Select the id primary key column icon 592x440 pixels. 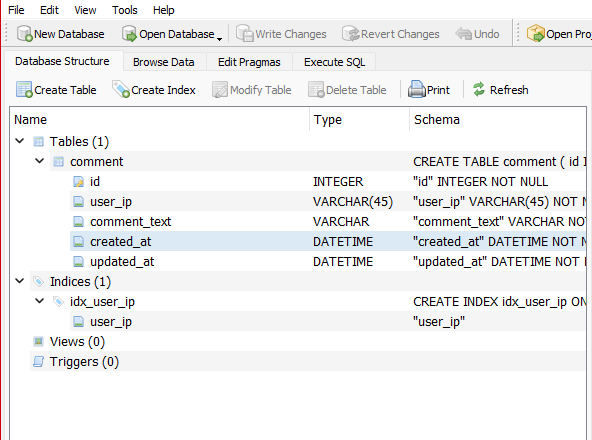78,182
